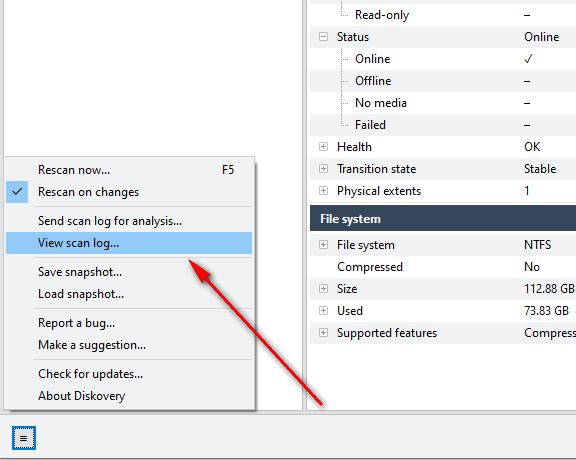The image size is (576, 460).
Task: Toggle the Rescan on changes checkmark
Action: [x=17, y=192]
